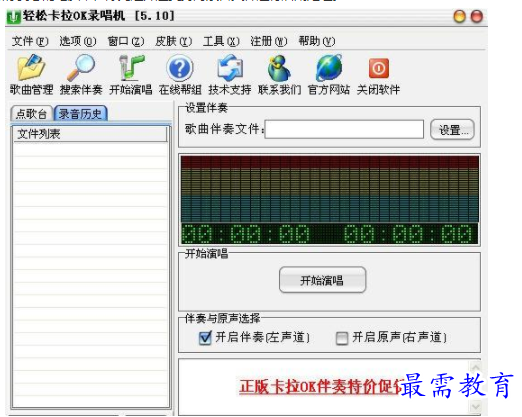Open the 帮助(V) menu
Image resolution: width=522 pixels, height=417 pixels.
pyautogui.click(x=316, y=41)
